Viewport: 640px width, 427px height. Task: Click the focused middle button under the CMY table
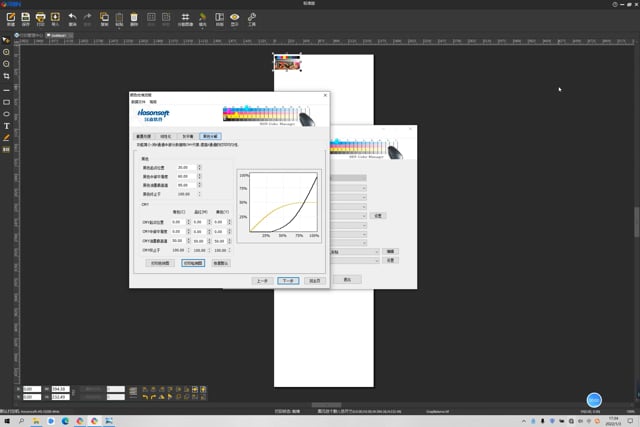click(x=193, y=263)
